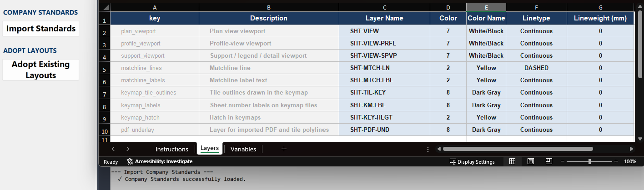
Task: Click vertical scrollbar down arrow
Action: click(640, 139)
